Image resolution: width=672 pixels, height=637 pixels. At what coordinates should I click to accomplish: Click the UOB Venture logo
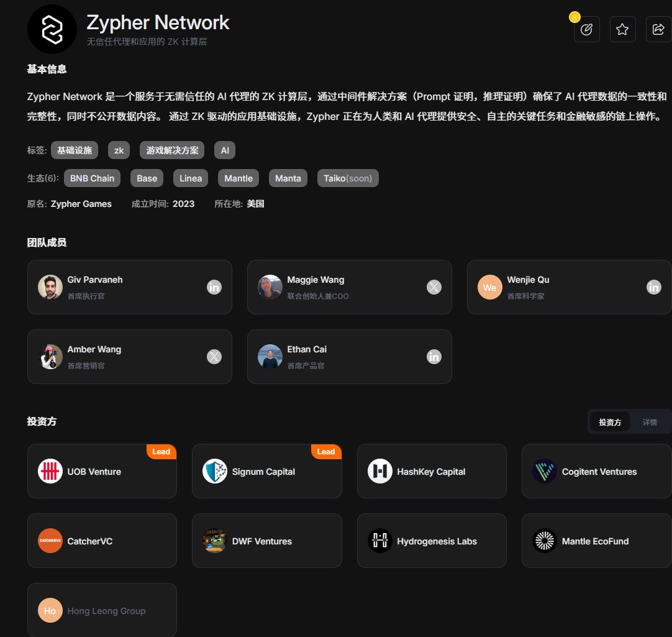coord(50,471)
